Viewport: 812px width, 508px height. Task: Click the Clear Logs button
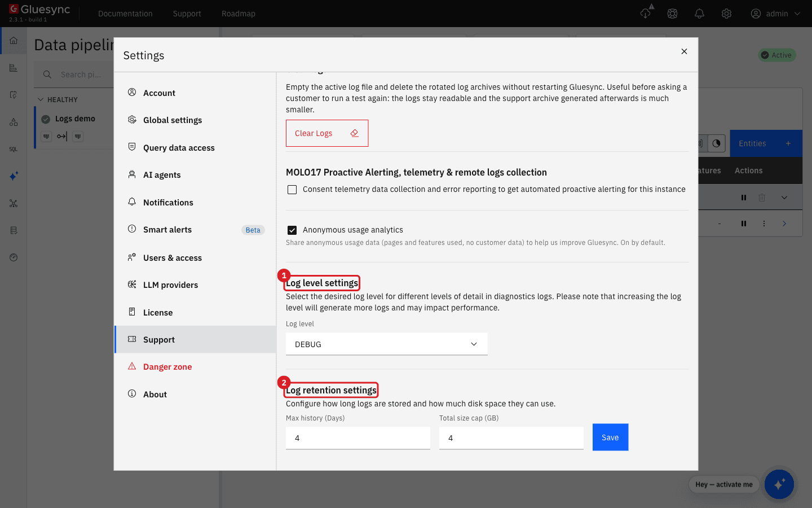(327, 133)
